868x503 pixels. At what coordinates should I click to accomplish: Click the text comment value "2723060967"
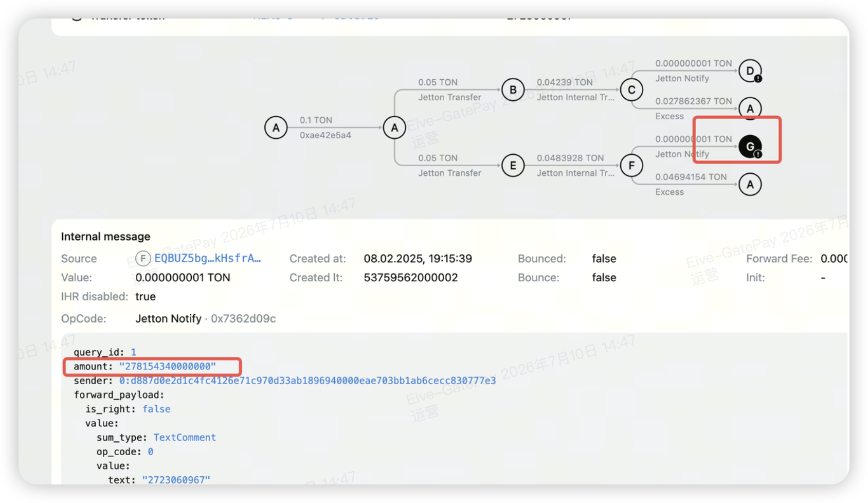pos(176,480)
